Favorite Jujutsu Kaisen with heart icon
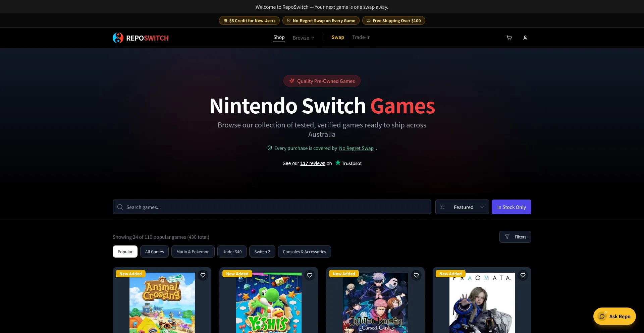Image resolution: width=644 pixels, height=333 pixels. 416,275
